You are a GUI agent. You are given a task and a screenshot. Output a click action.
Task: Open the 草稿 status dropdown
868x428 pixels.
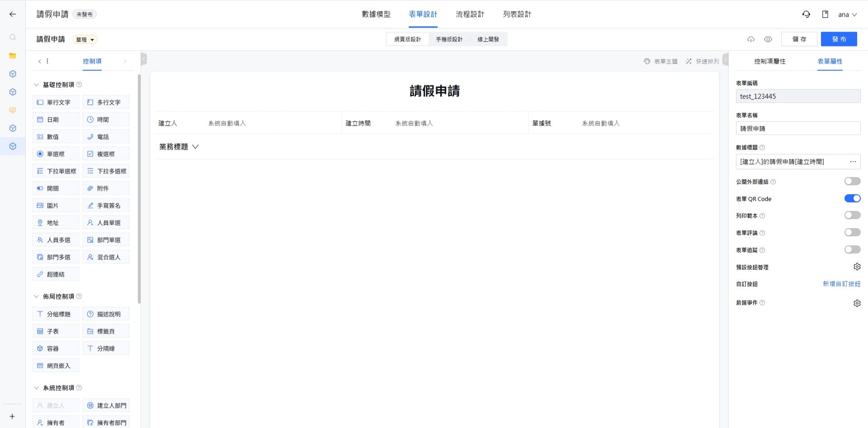85,40
